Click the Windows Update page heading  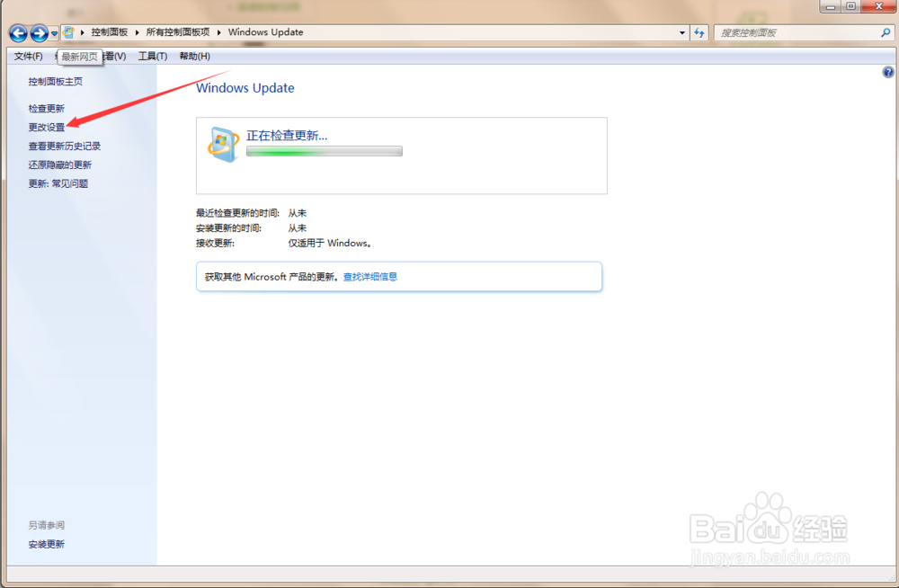click(x=245, y=88)
